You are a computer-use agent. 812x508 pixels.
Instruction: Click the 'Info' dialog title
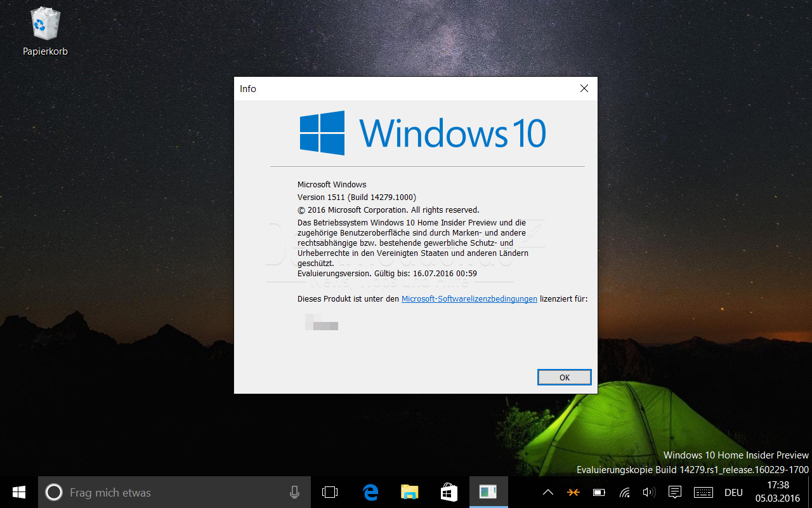pyautogui.click(x=248, y=89)
